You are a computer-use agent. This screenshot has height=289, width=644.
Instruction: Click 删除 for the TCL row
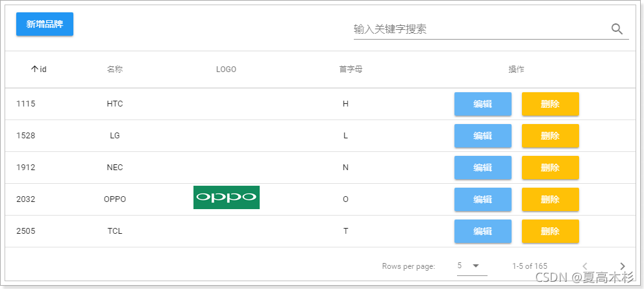tap(551, 231)
